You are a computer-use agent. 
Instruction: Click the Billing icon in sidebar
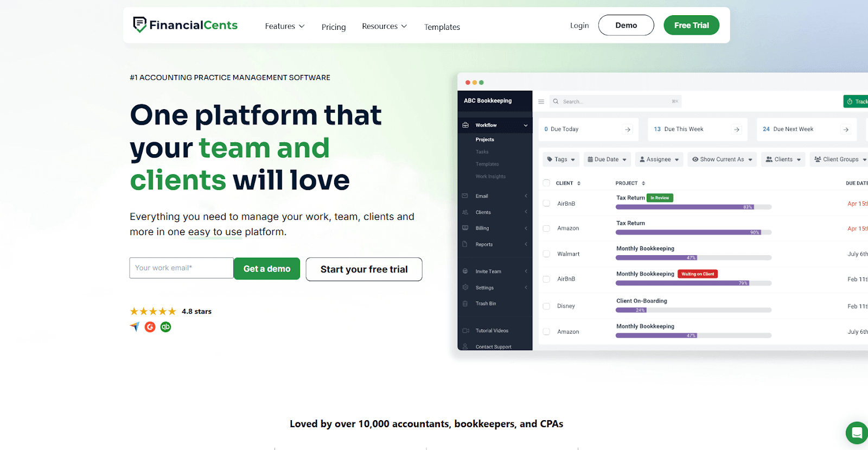point(465,228)
